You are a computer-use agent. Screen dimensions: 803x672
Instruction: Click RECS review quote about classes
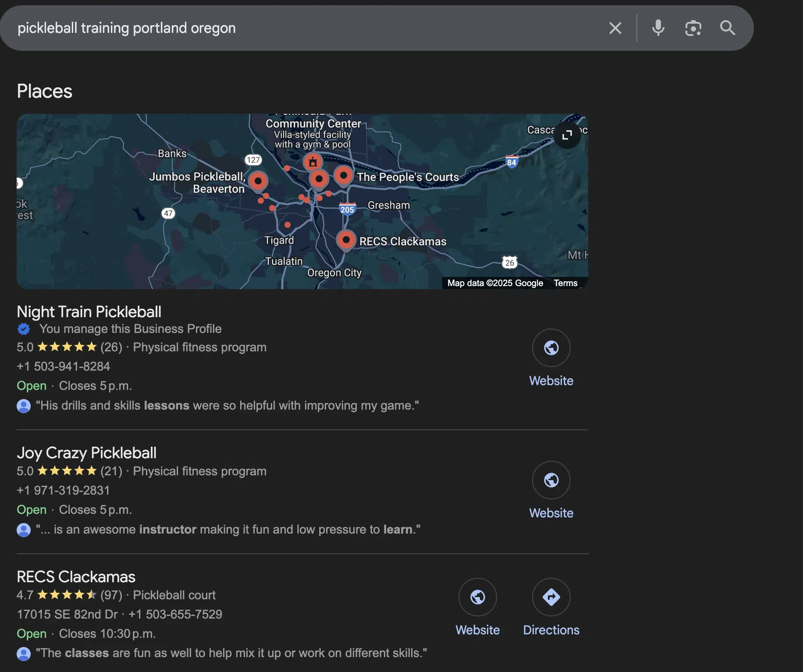click(231, 653)
